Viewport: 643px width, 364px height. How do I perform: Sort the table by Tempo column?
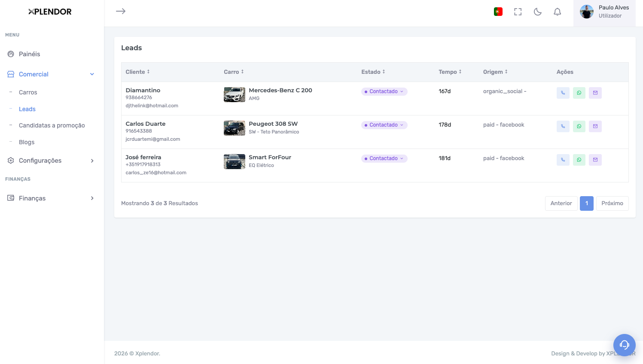click(450, 72)
